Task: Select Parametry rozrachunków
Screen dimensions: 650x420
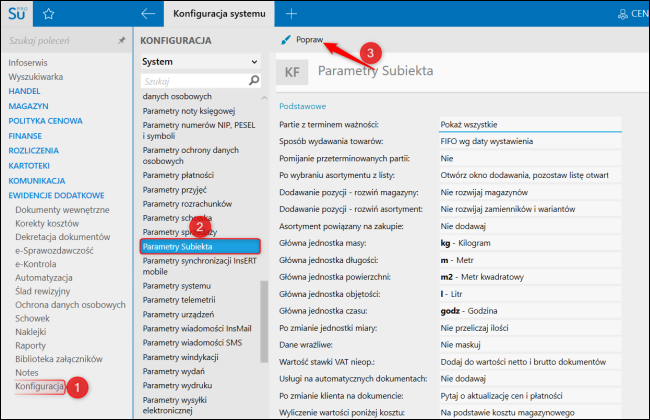Action: coord(187,204)
